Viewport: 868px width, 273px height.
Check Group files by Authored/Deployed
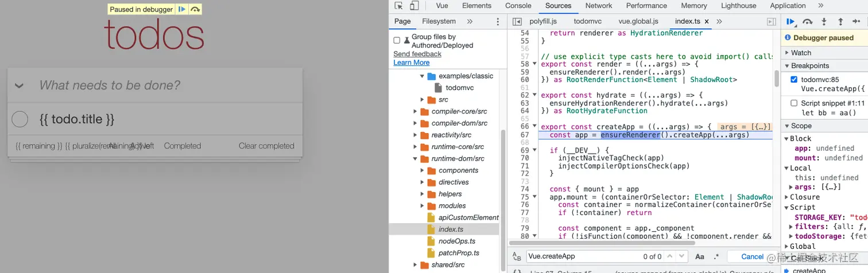pyautogui.click(x=397, y=41)
